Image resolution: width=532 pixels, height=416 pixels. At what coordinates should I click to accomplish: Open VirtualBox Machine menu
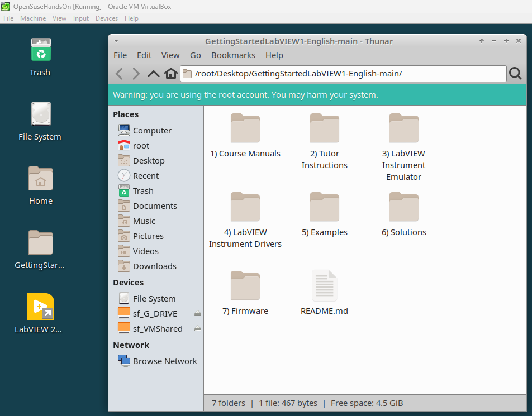point(33,18)
